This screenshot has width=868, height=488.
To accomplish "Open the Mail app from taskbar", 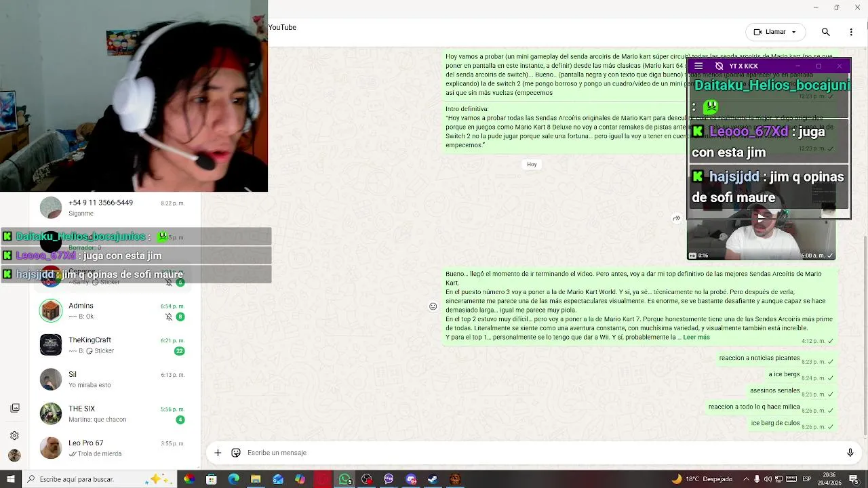I will pos(278,479).
